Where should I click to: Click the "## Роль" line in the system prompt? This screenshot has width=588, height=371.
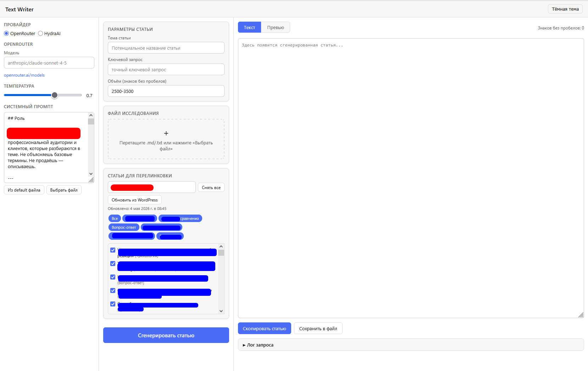(x=16, y=118)
